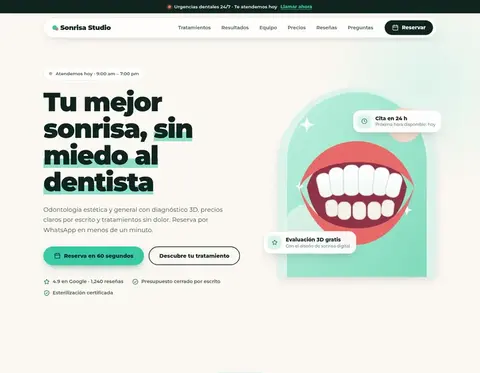The height and width of the screenshot is (373, 480).
Task: Open the Equipo nav link
Action: tap(268, 28)
